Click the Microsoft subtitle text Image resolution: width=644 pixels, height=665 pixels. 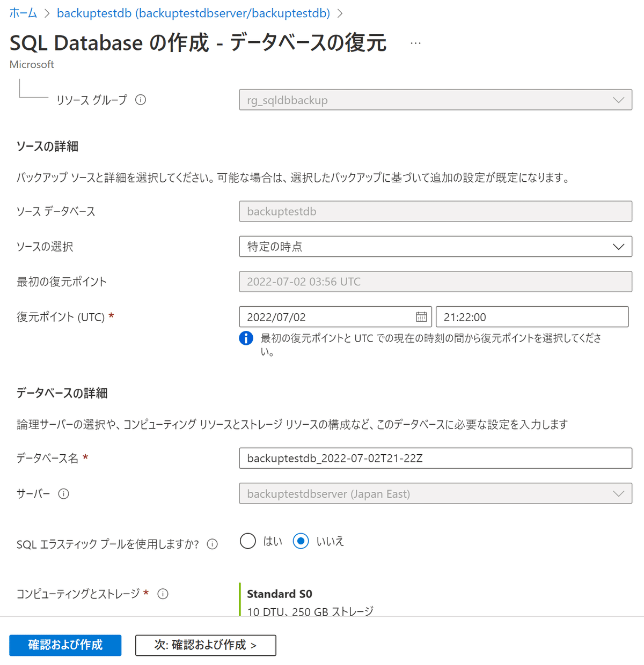coord(32,64)
